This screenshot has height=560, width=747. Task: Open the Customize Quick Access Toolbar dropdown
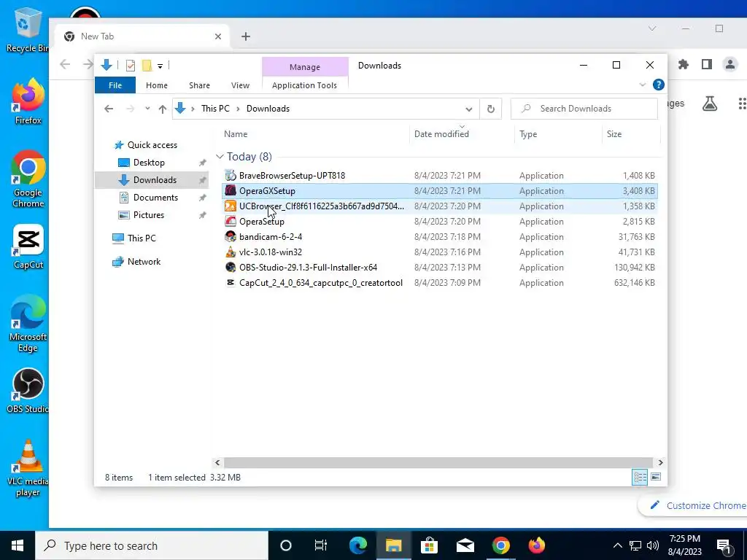pos(160,66)
